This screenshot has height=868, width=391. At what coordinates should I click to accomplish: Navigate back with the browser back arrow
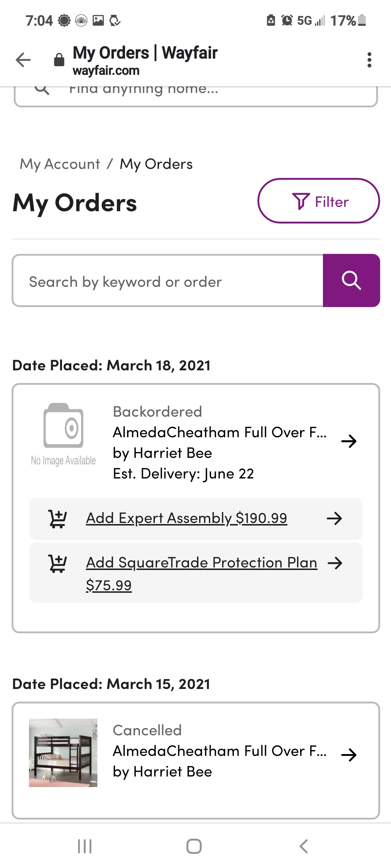coord(22,60)
